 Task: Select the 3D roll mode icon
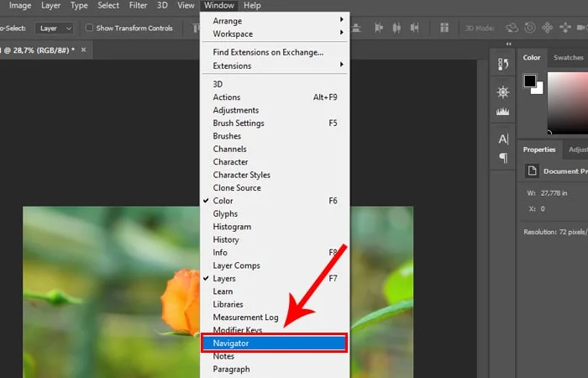pyautogui.click(x=530, y=28)
